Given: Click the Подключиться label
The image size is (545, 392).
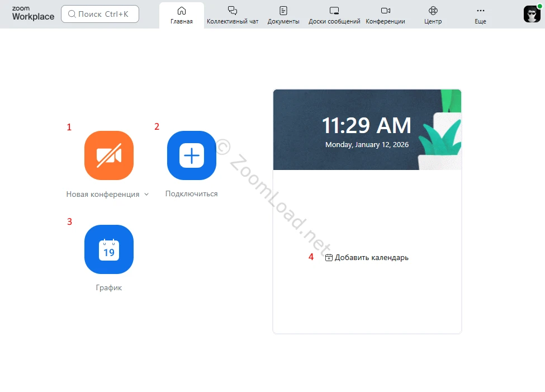Looking at the screenshot, I should pos(192,193).
